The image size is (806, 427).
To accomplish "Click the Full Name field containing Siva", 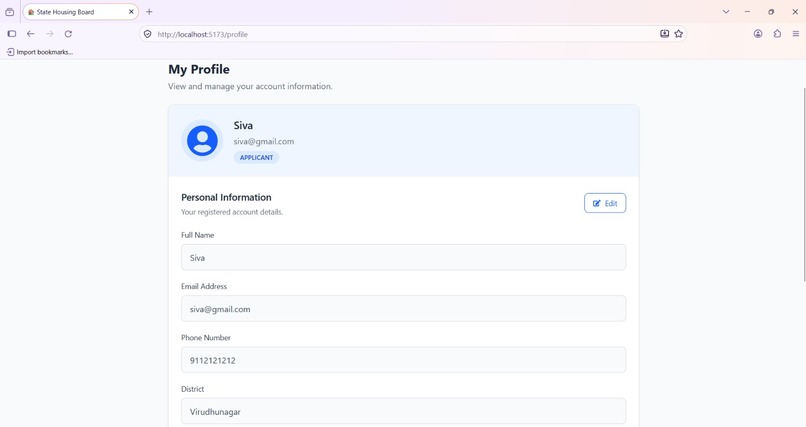I will pos(403,257).
